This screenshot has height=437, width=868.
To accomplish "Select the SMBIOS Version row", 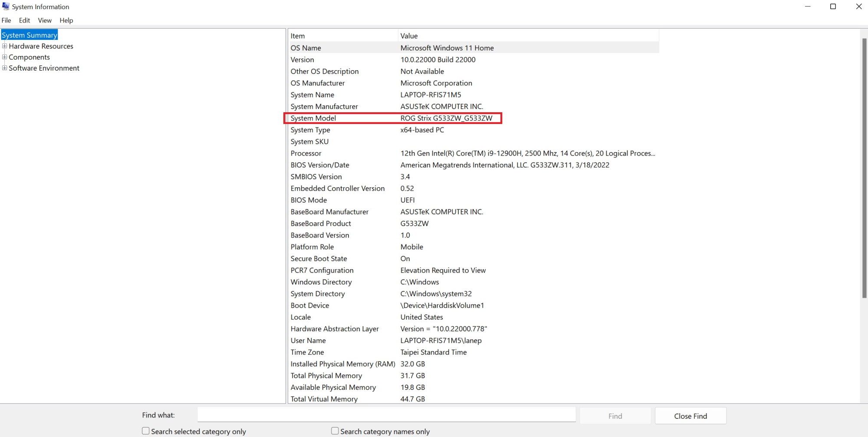I will 473,177.
